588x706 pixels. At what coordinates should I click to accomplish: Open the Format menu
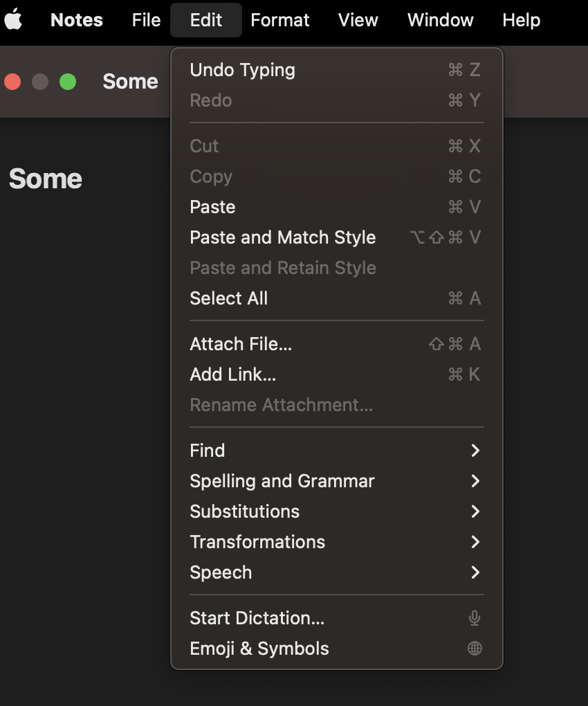coord(280,20)
